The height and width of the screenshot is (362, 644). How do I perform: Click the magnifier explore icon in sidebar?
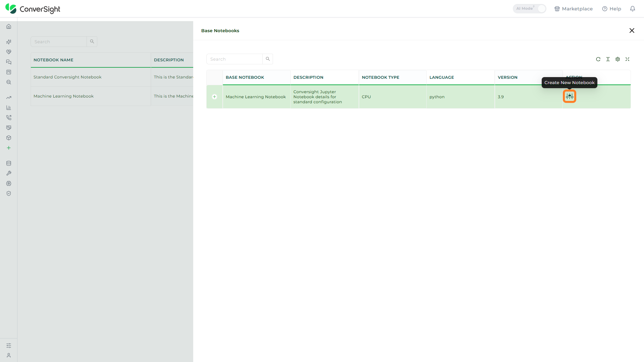[x=9, y=82]
